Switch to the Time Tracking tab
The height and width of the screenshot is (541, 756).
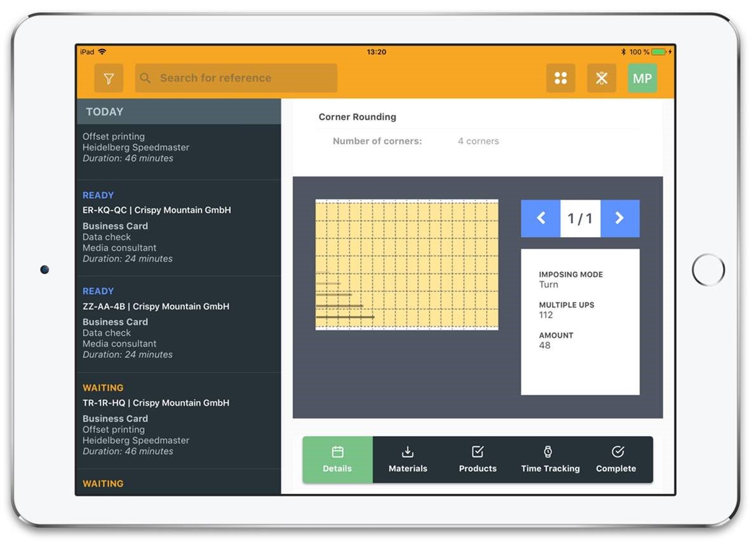pos(550,460)
